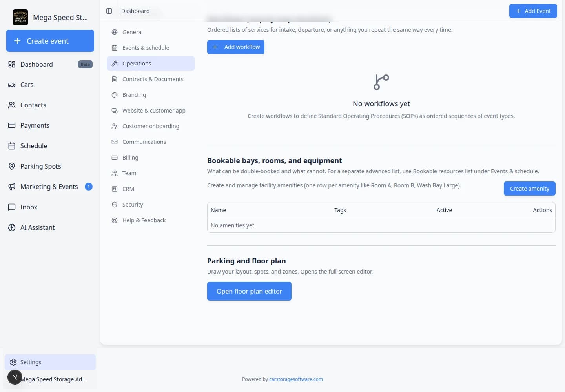
Task: Open Events & schedule settings
Action: [x=151, y=48]
